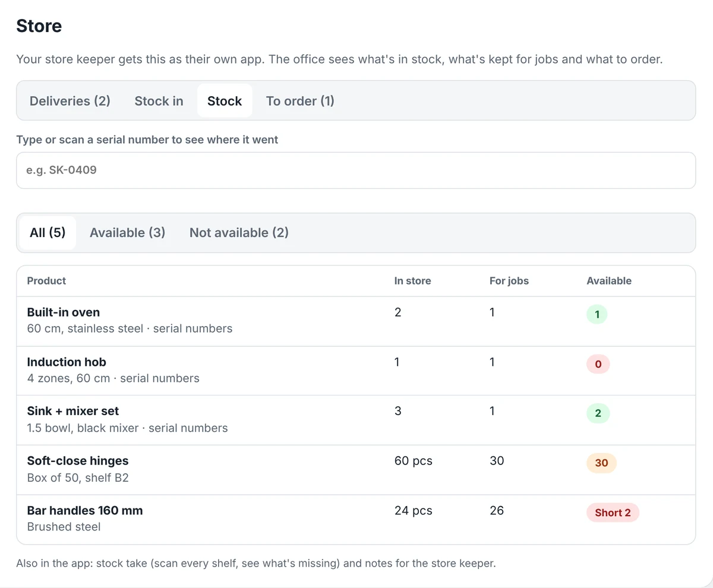
Task: Click the 24 pcs in-store value
Action: pos(414,511)
